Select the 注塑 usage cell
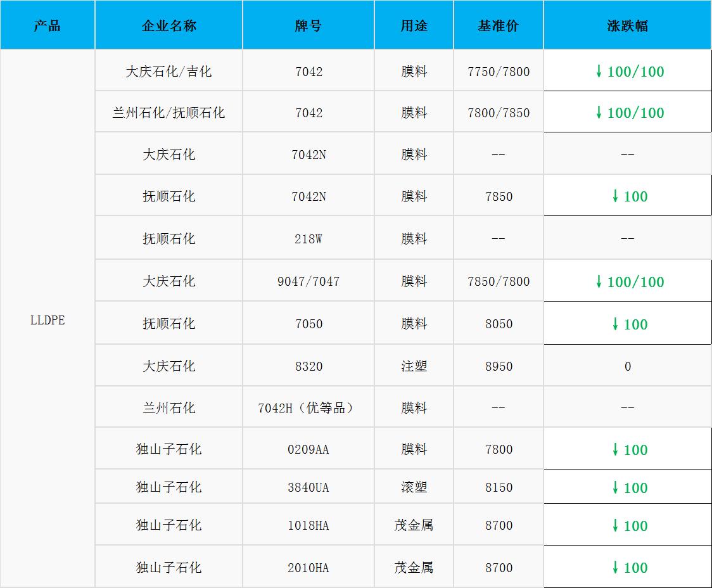Screen dimensions: 712x588 (414, 366)
